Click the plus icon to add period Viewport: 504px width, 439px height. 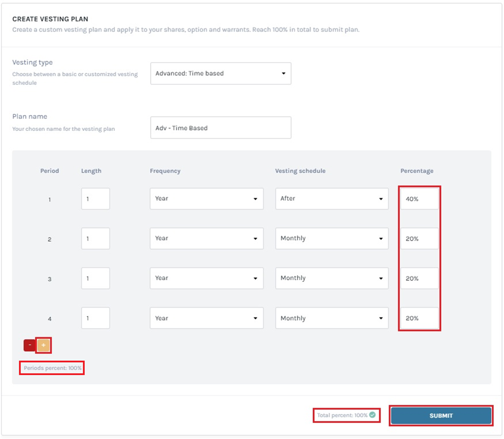(42, 345)
